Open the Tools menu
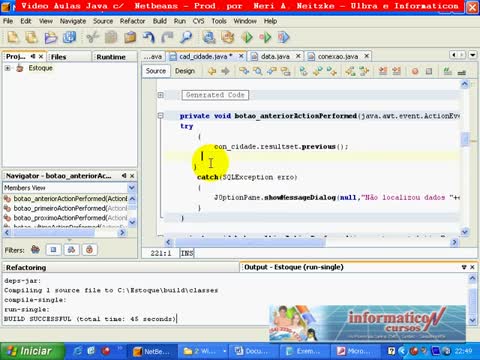The image size is (480, 360). (x=219, y=21)
